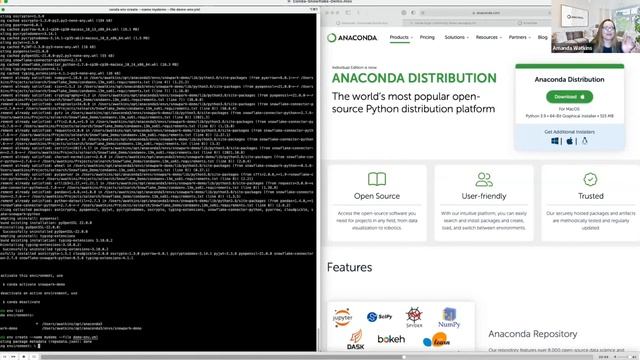The image size is (640, 360).
Task: Click the green Download button
Action: click(569, 97)
